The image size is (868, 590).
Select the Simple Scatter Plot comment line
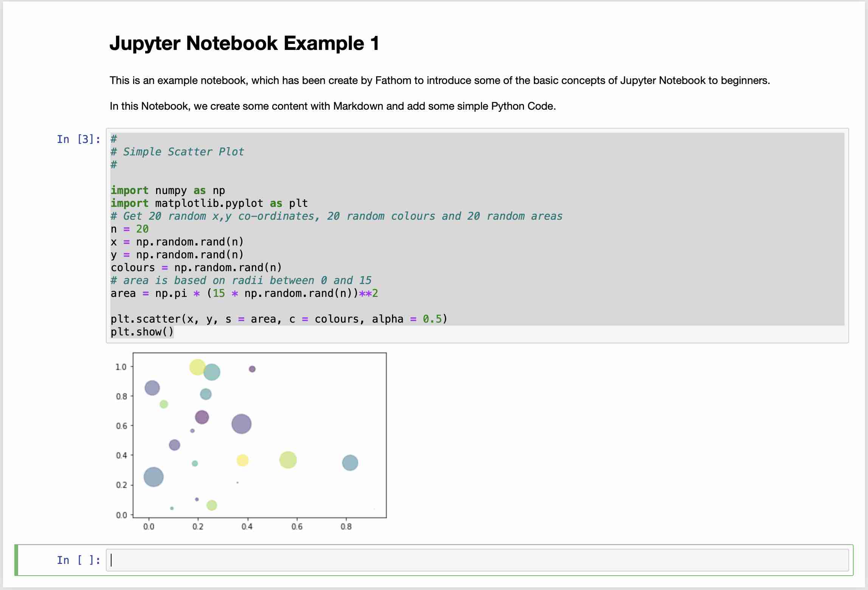pyautogui.click(x=177, y=152)
